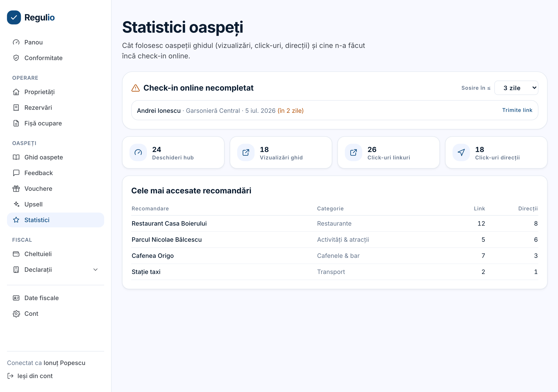Click the Stație taxi recommendation
Screen dimensions: 558x392
click(x=146, y=272)
